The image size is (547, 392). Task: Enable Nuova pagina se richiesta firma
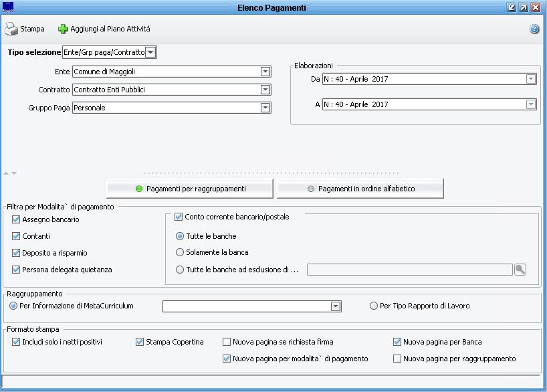[227, 342]
